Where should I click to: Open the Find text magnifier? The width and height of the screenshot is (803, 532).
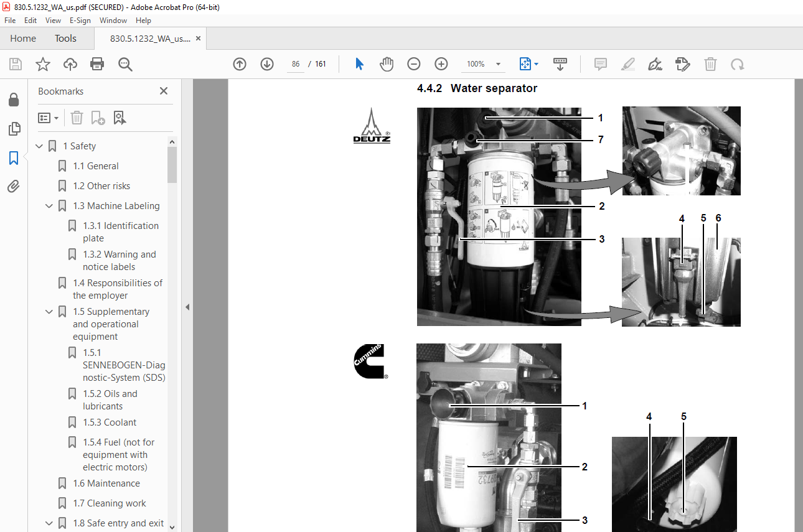click(125, 64)
